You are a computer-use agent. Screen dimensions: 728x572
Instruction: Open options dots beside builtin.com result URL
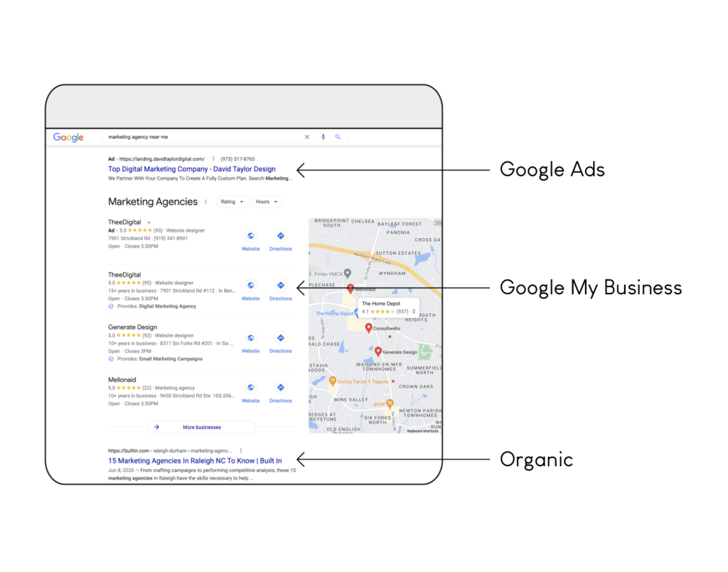coord(240,450)
